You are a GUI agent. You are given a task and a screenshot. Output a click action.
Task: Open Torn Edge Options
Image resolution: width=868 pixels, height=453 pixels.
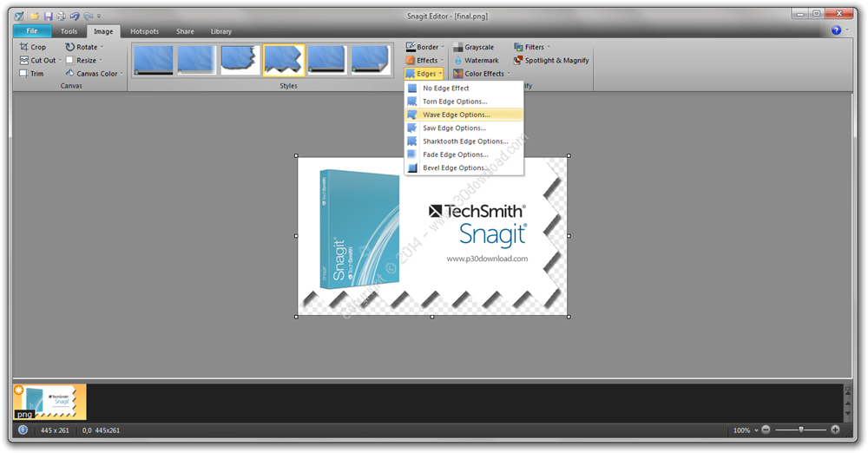[x=464, y=102]
